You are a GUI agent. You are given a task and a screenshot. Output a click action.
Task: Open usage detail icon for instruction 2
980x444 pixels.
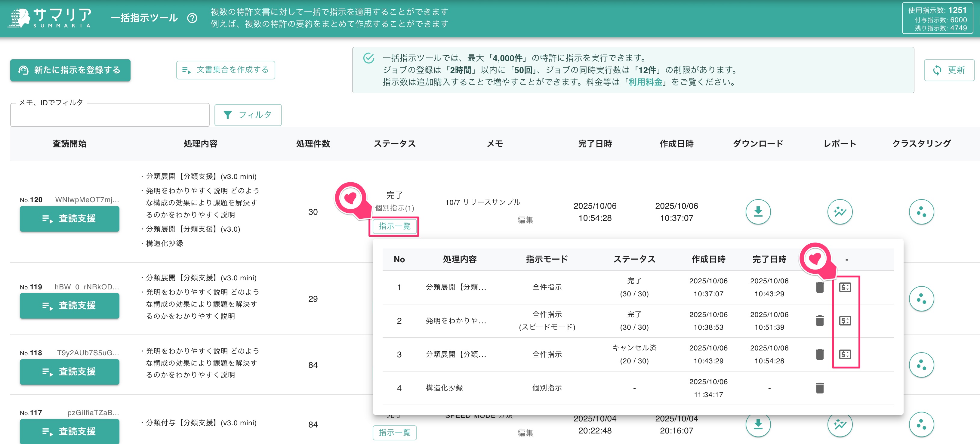click(845, 321)
